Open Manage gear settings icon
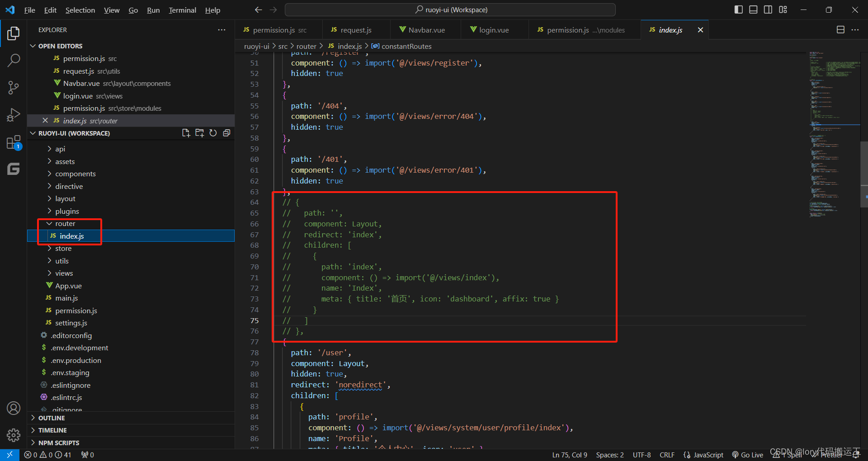 click(x=14, y=435)
